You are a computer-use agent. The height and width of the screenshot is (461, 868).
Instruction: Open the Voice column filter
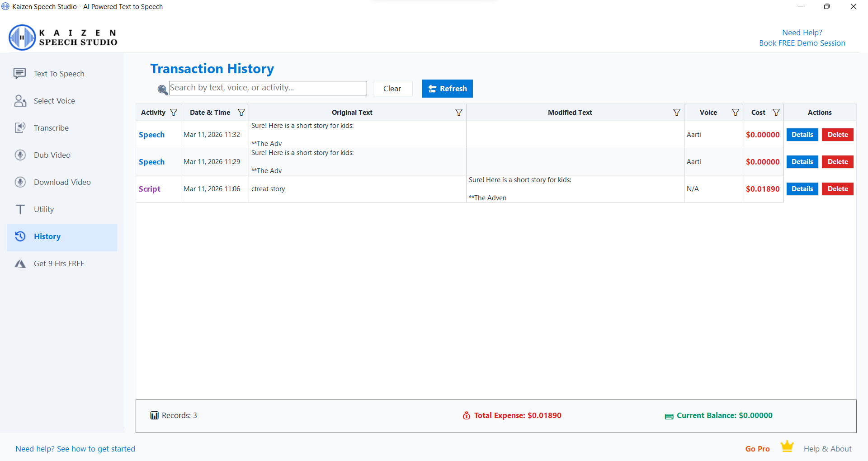coord(736,113)
